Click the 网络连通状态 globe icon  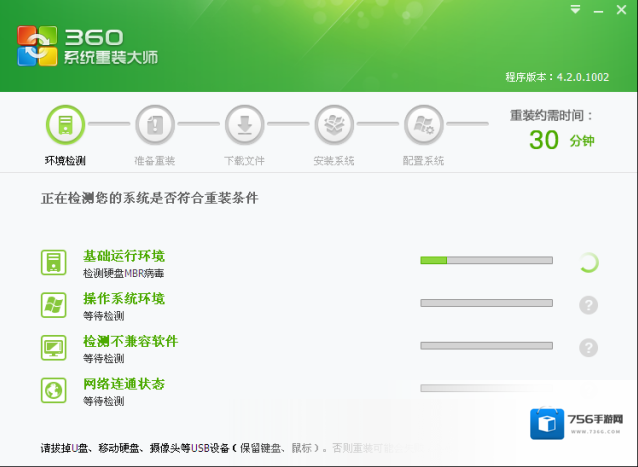coord(53,390)
